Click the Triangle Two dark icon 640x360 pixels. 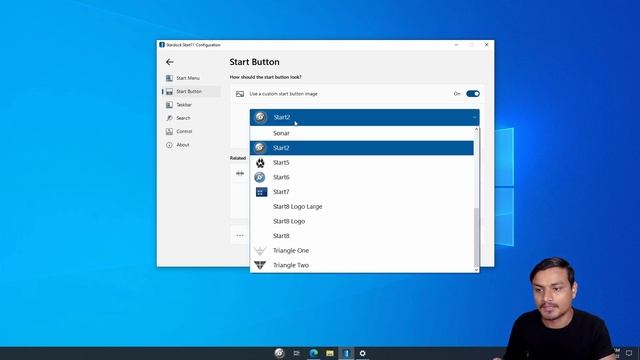tap(260, 265)
